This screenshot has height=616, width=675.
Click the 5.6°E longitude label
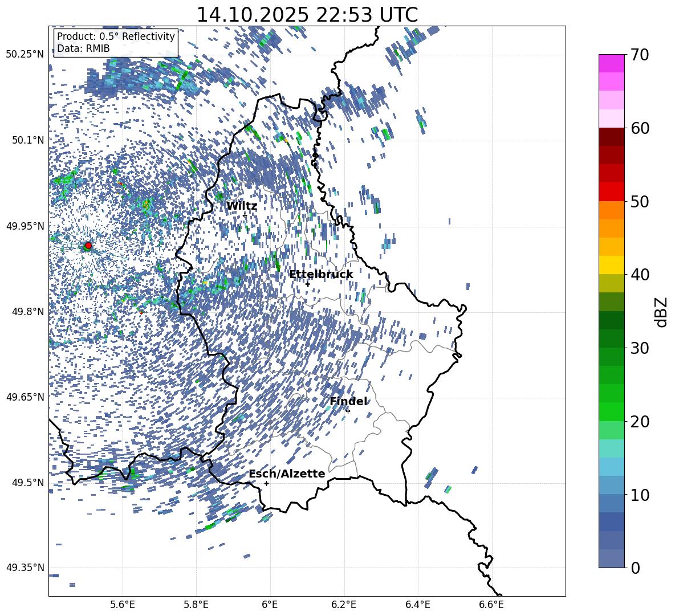click(122, 605)
